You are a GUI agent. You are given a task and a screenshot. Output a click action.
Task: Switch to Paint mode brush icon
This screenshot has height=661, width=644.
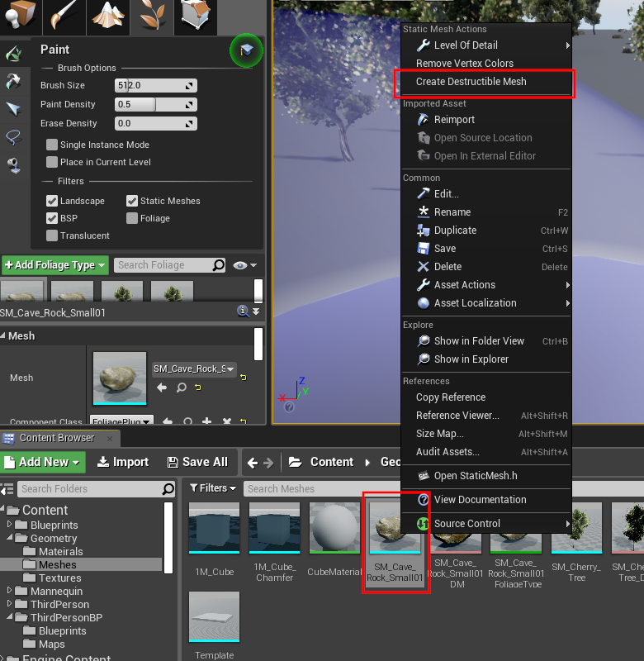coord(64,16)
